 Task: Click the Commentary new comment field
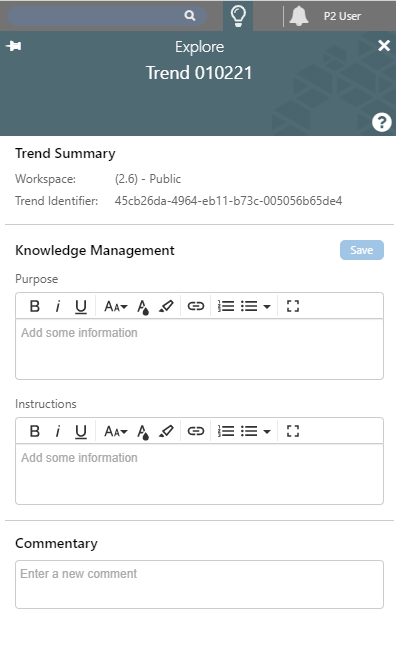coord(199,584)
